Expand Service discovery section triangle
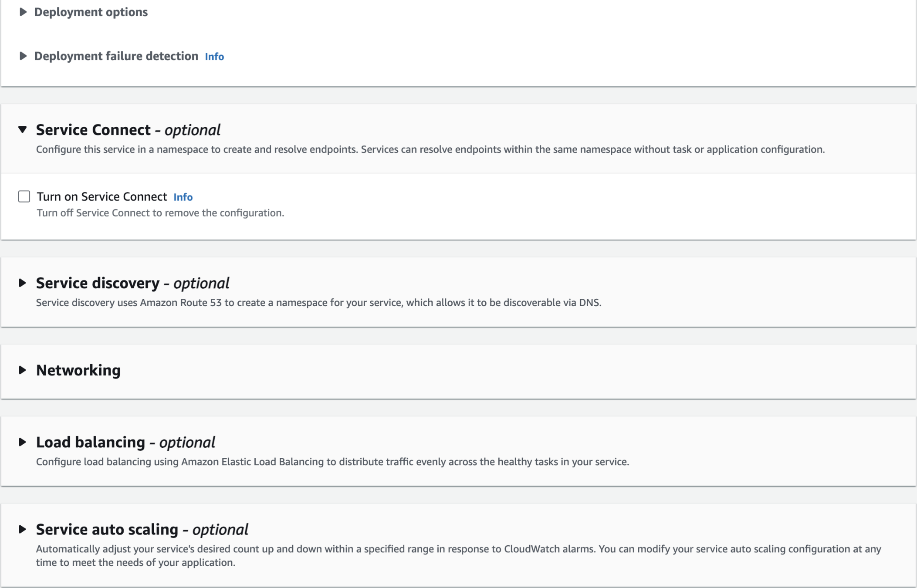The width and height of the screenshot is (917, 588). click(23, 283)
